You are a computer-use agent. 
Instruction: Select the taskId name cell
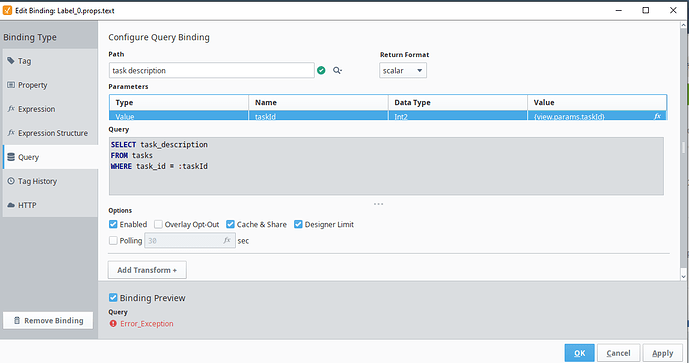point(318,116)
